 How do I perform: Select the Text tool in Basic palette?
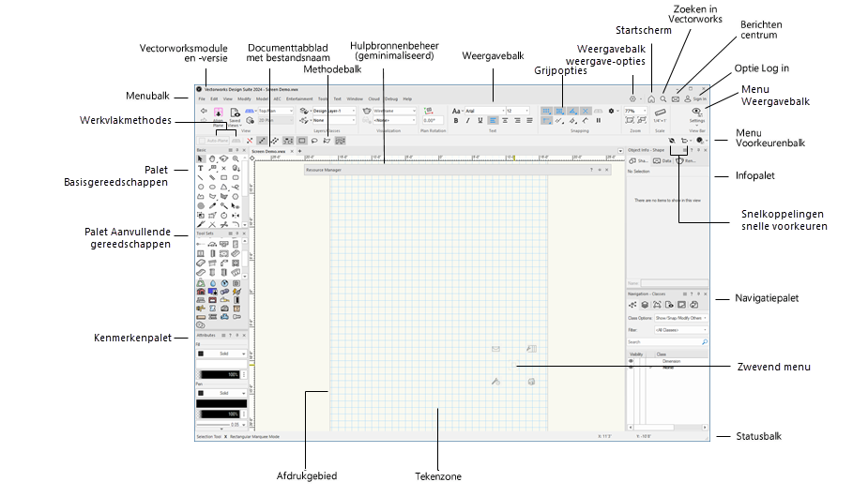[201, 168]
